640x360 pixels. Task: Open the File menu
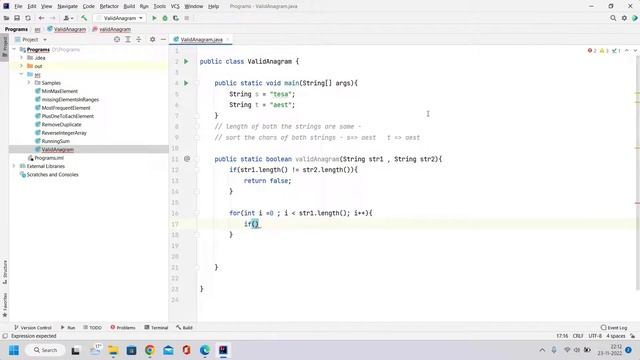[x=18, y=6]
